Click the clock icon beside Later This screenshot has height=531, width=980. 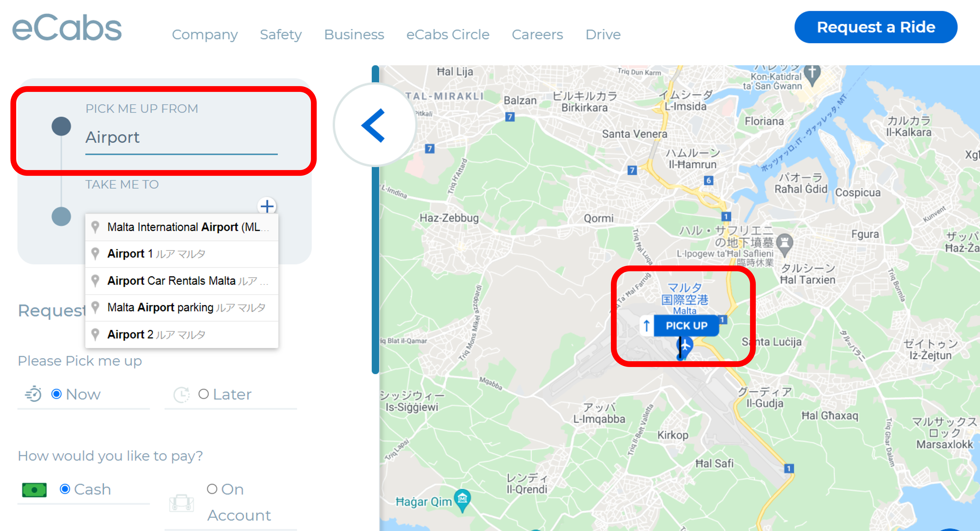coord(181,394)
